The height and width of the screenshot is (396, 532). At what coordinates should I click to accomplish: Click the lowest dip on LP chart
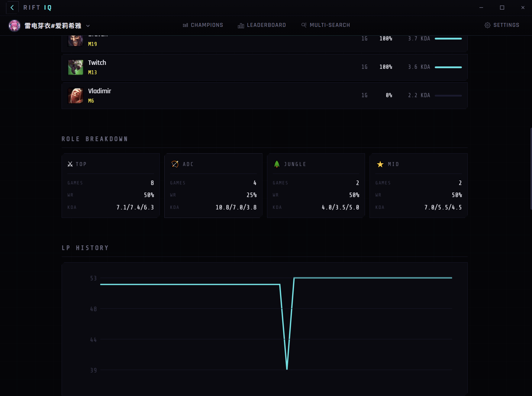click(287, 369)
